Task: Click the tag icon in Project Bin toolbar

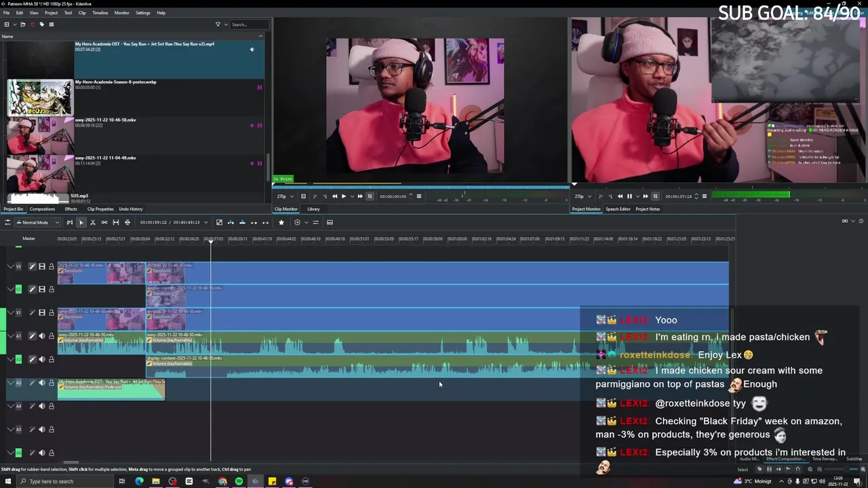Action: (x=41, y=24)
